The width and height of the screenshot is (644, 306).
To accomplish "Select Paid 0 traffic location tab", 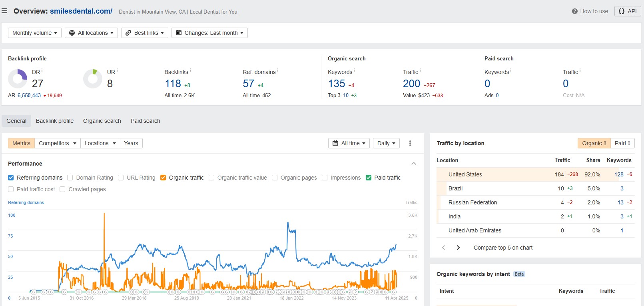I will [x=622, y=143].
